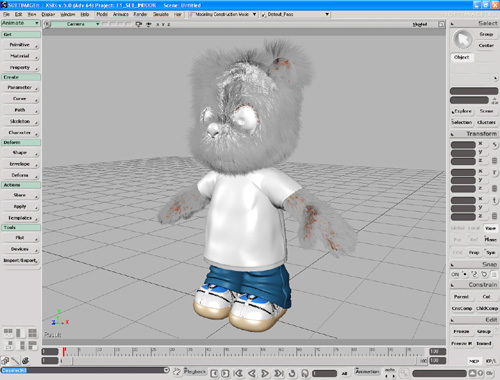Activate the Translate transform icon
This screenshot has width=500, height=380.
495,200
